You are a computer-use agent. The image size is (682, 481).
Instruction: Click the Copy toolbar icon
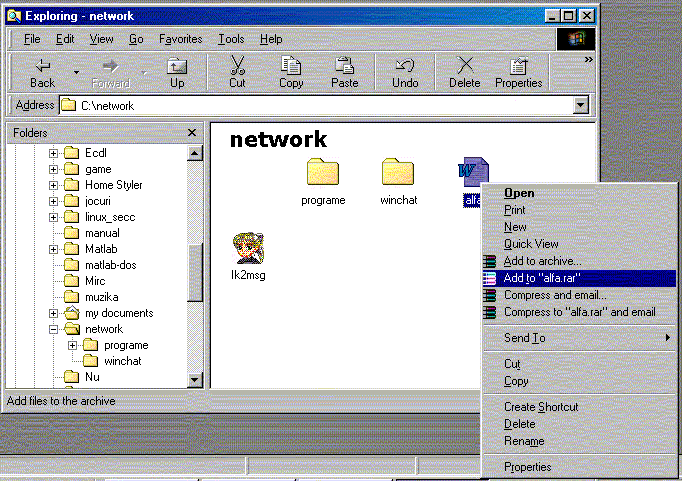tap(291, 66)
